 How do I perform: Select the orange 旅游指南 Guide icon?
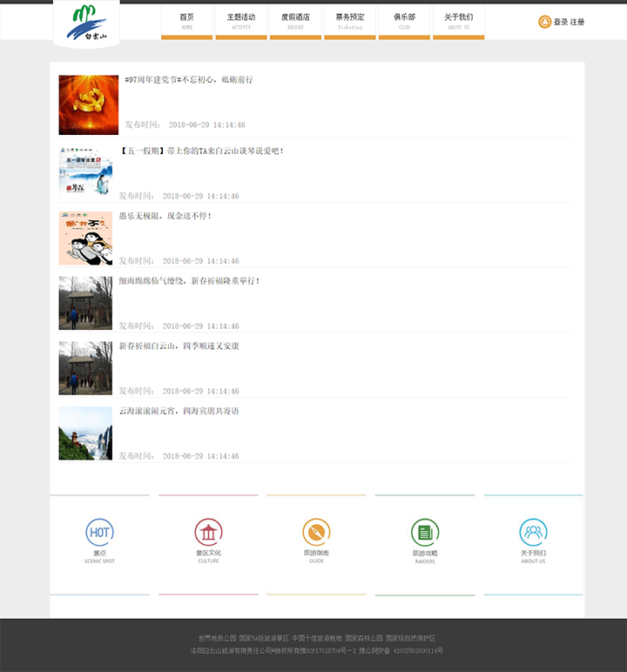pyautogui.click(x=316, y=532)
